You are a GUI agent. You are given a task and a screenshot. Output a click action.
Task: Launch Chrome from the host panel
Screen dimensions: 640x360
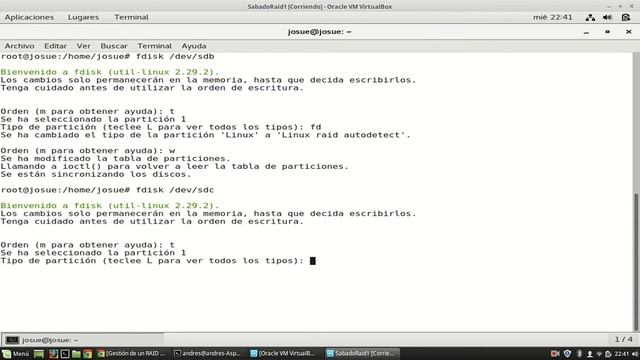pyautogui.click(x=87, y=353)
